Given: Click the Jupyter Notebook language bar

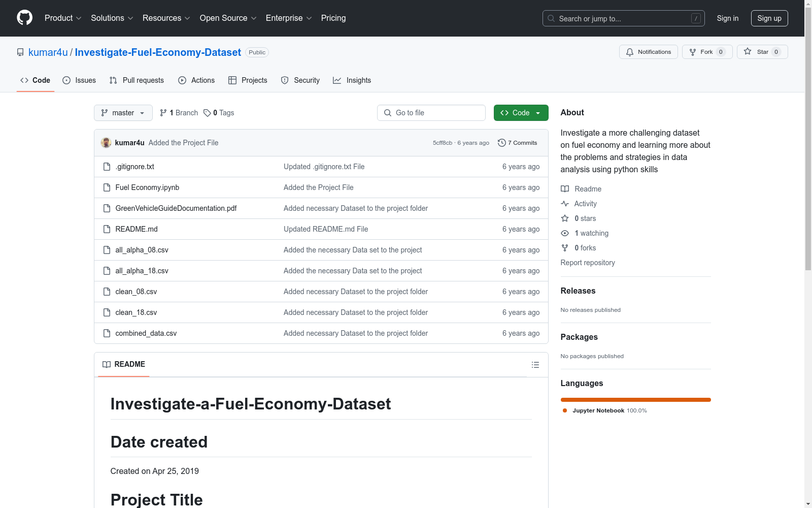Looking at the screenshot, I should coord(636,400).
